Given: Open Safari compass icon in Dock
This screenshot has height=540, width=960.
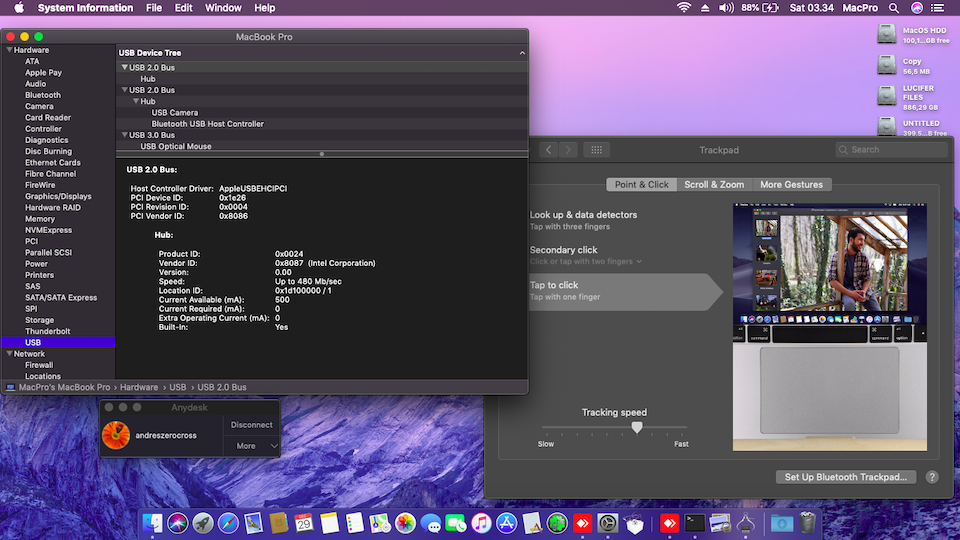Looking at the screenshot, I should pyautogui.click(x=228, y=523).
